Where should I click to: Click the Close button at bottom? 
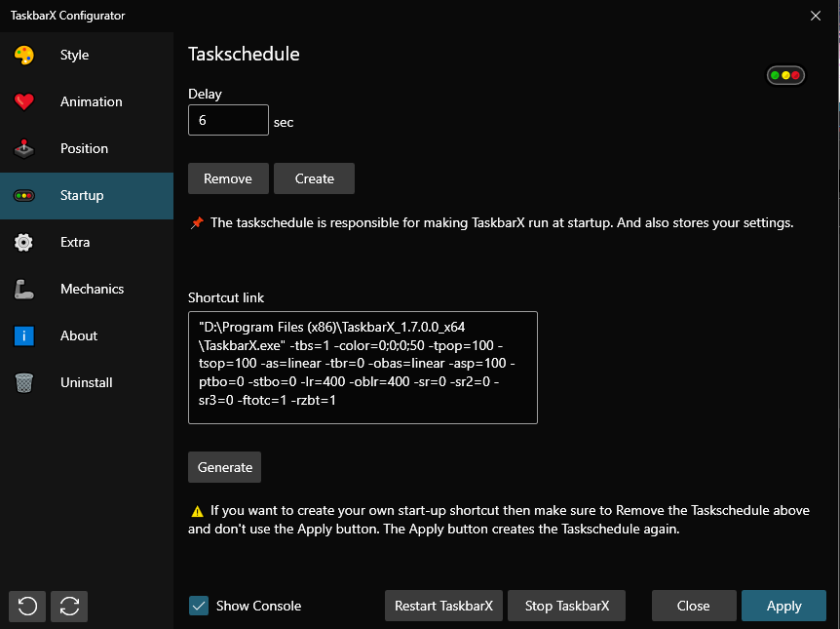pyautogui.click(x=694, y=606)
